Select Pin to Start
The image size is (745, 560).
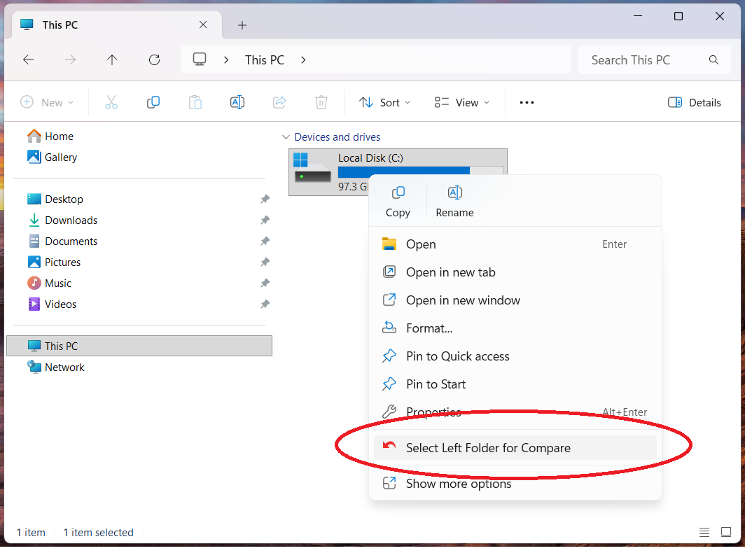coord(515,384)
